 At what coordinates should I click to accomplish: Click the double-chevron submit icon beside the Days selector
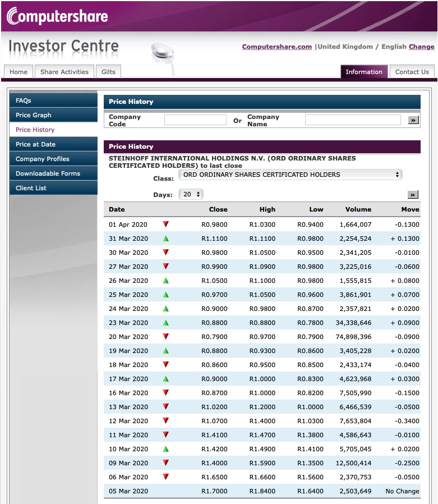pyautogui.click(x=413, y=194)
